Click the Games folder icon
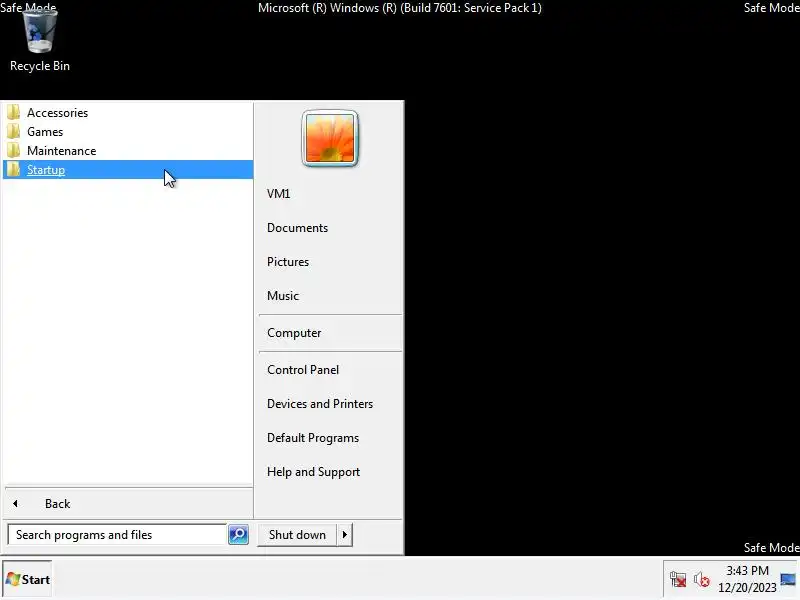The image size is (800, 600). click(x=14, y=131)
